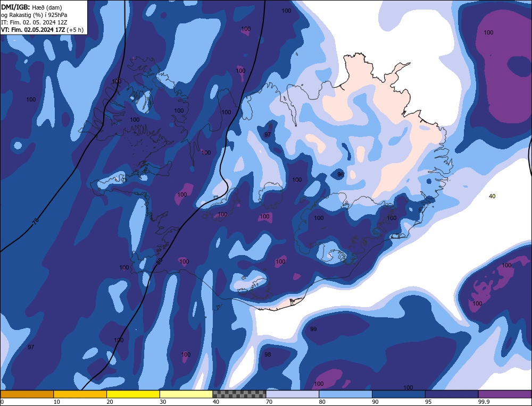532x406 pixels.
Task: Click the legend tick label '30'
Action: tap(163, 402)
